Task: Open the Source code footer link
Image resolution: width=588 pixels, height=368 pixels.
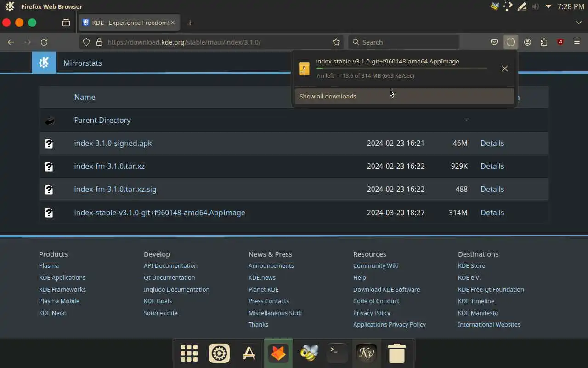Action: click(x=160, y=313)
